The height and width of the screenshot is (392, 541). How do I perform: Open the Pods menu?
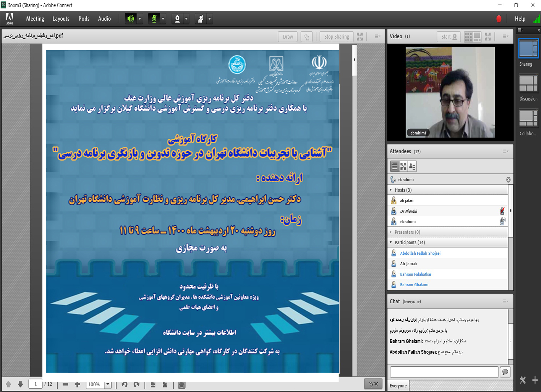tap(84, 19)
